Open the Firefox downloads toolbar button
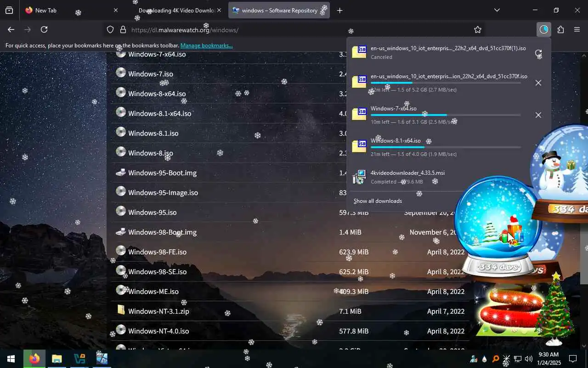 pos(544,29)
